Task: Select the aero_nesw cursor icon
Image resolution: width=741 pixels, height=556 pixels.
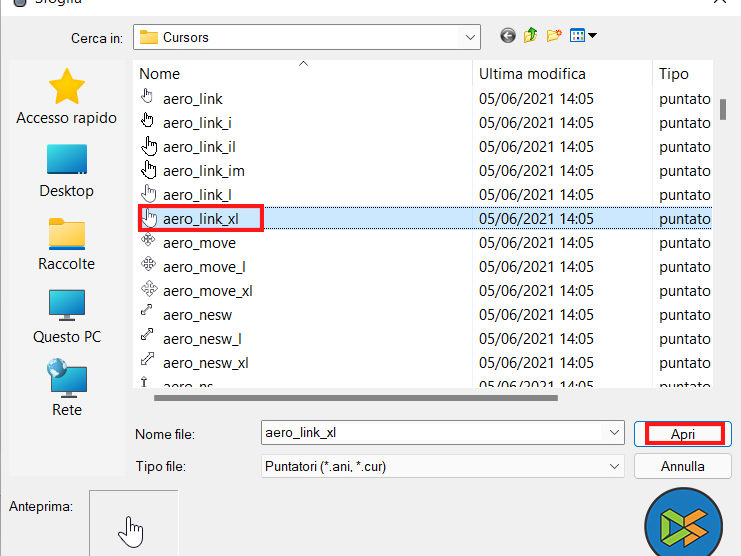Action: coord(146,310)
